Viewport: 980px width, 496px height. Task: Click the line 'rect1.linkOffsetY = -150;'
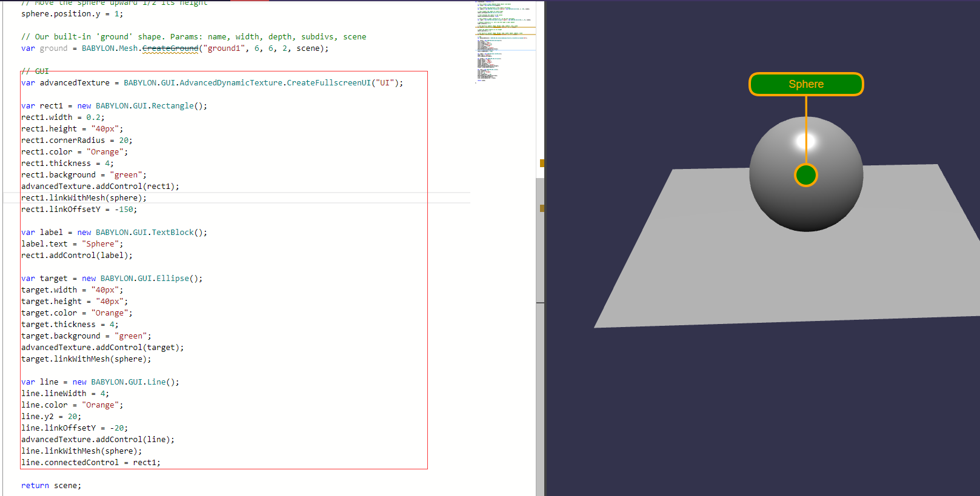(79, 210)
